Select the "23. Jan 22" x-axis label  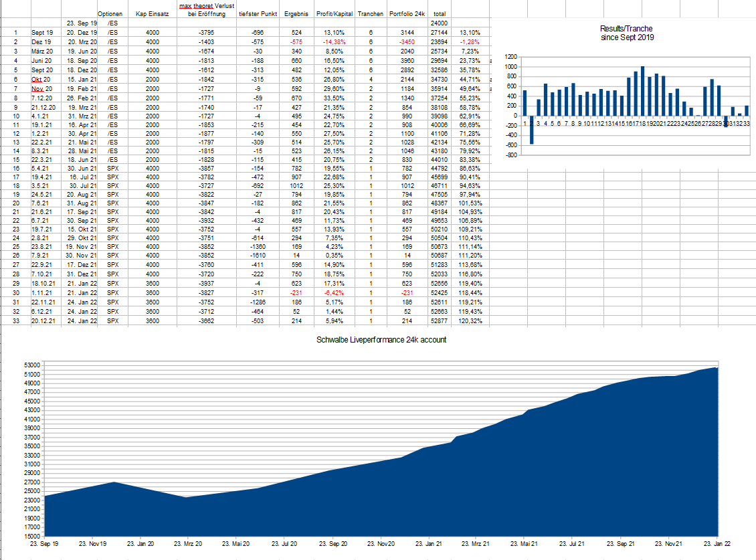click(x=715, y=544)
